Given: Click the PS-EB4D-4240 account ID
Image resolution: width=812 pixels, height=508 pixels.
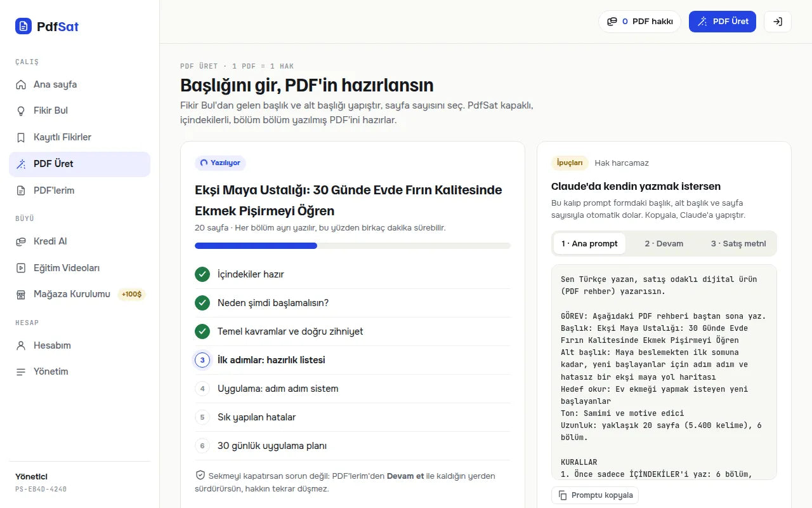Looking at the screenshot, I should (41, 490).
